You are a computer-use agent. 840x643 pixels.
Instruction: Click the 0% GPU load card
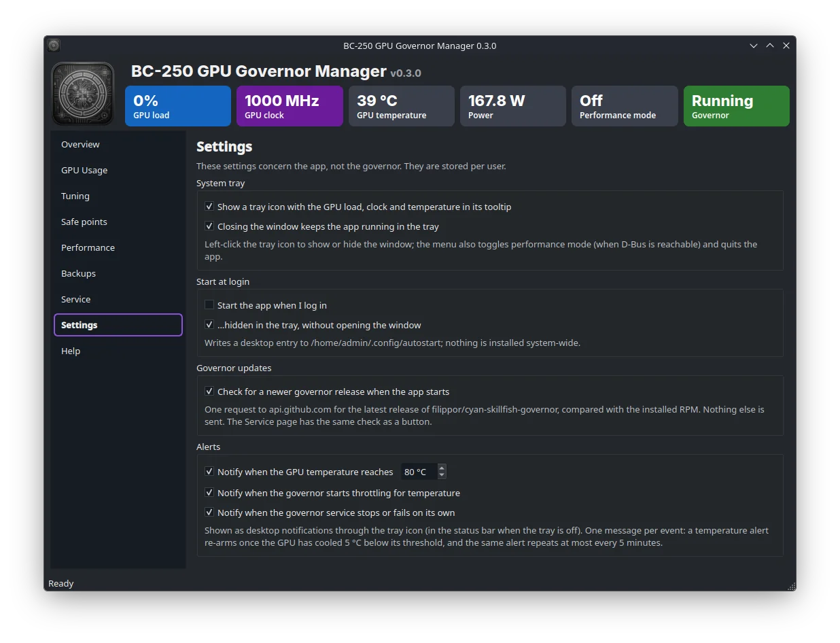178,106
